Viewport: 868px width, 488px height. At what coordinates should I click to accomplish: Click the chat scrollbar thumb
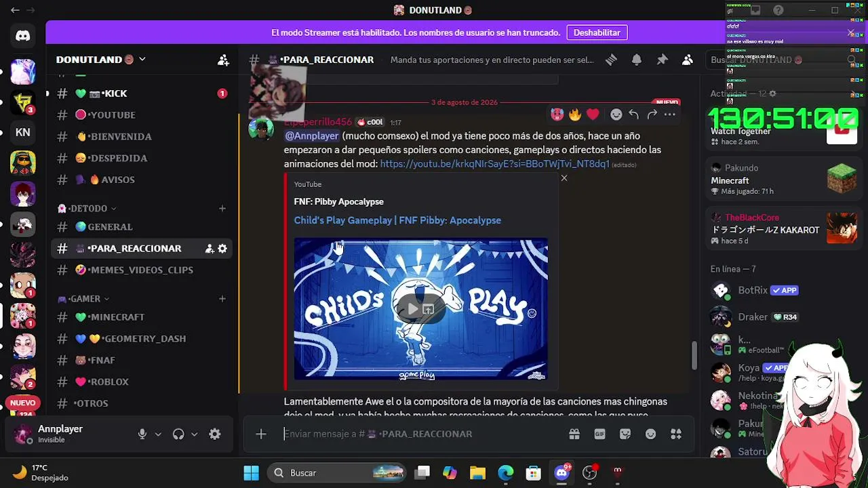694,356
